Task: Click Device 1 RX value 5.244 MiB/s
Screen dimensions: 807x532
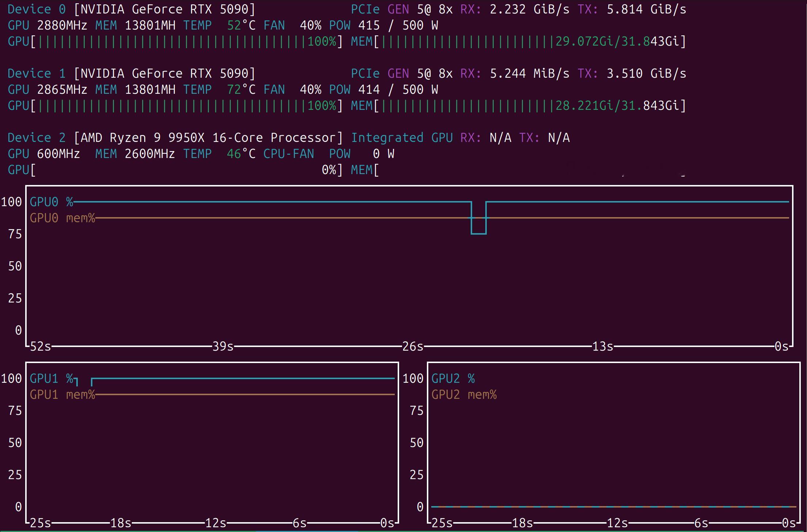Action: tap(529, 74)
